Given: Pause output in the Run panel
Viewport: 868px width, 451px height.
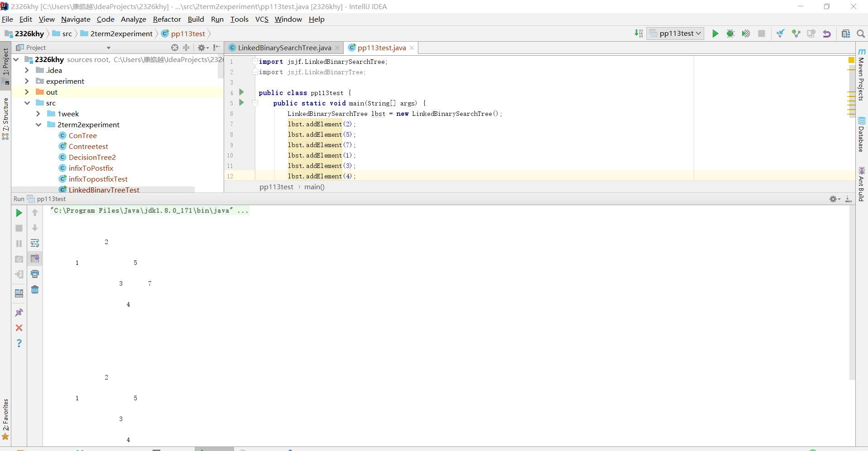Looking at the screenshot, I should tap(19, 244).
